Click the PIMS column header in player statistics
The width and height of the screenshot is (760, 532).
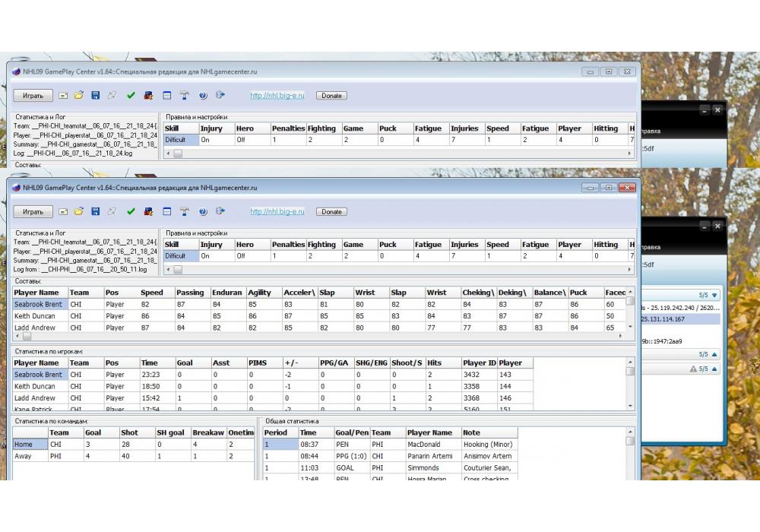[x=260, y=363]
